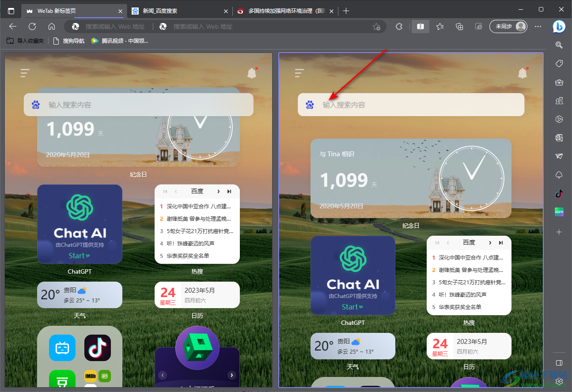Go to next hot-search source, right pane
Image resolution: width=572 pixels, height=392 pixels.
coord(490,242)
